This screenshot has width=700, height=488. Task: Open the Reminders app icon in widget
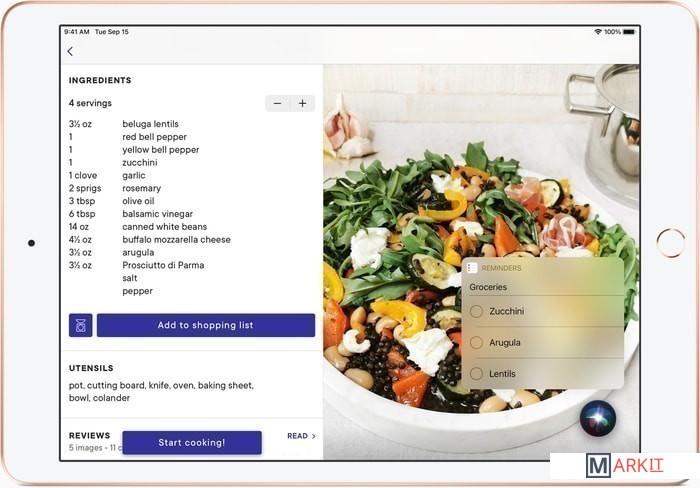(472, 268)
